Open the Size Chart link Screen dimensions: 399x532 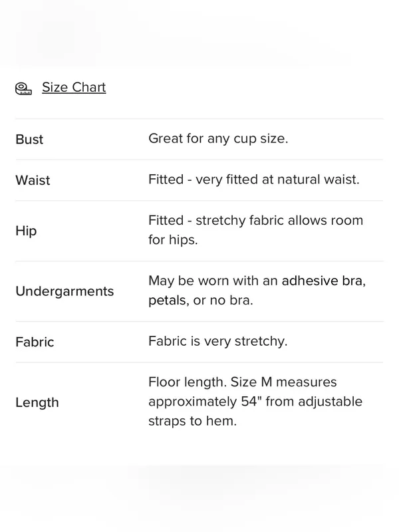(74, 88)
